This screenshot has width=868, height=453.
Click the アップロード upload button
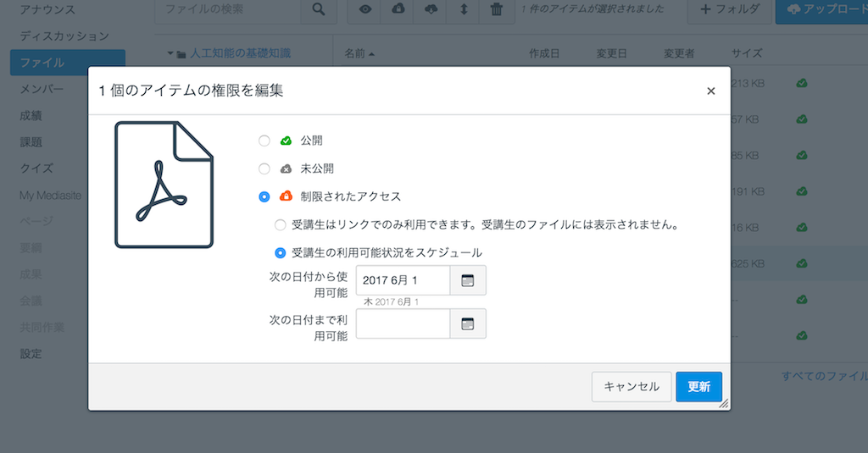821,8
